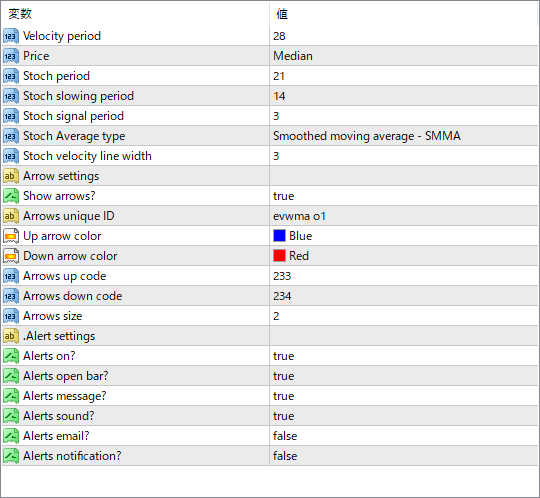Click the color icon beside Up arrow color

click(x=11, y=236)
